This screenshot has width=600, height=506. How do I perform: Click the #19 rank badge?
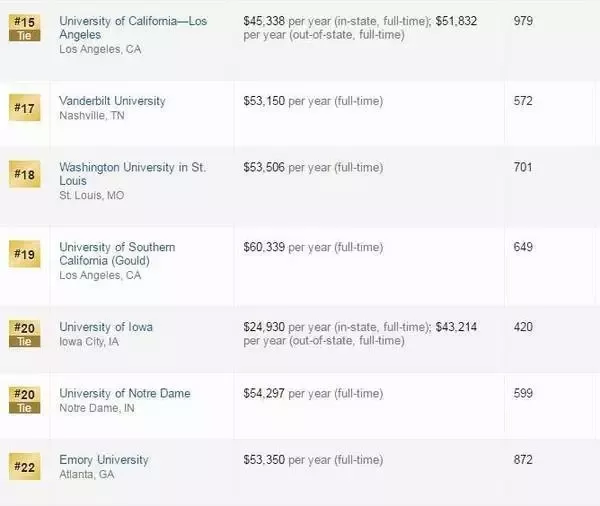[x=24, y=254]
